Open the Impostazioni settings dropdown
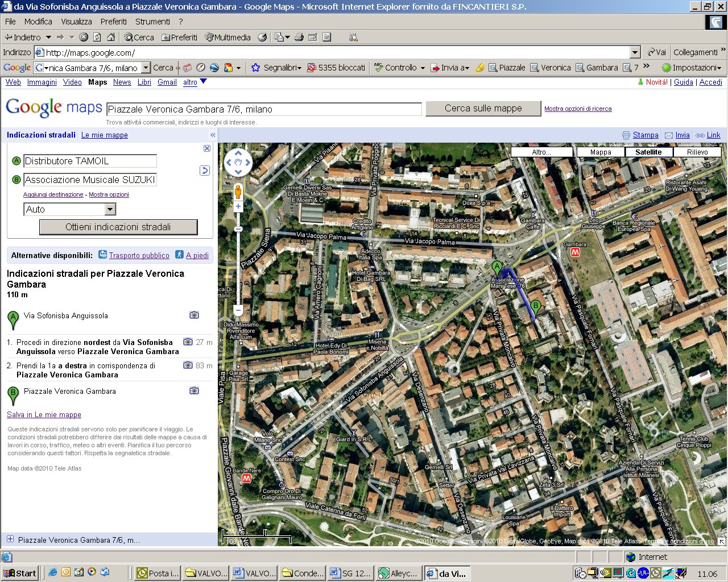Image resolution: width=728 pixels, height=582 pixels. 693,68
